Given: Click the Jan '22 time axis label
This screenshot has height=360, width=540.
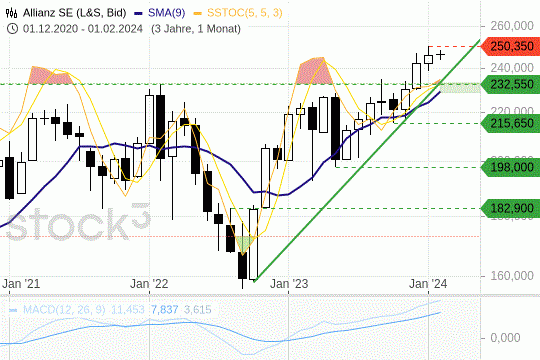Looking at the screenshot, I should pyautogui.click(x=149, y=284).
